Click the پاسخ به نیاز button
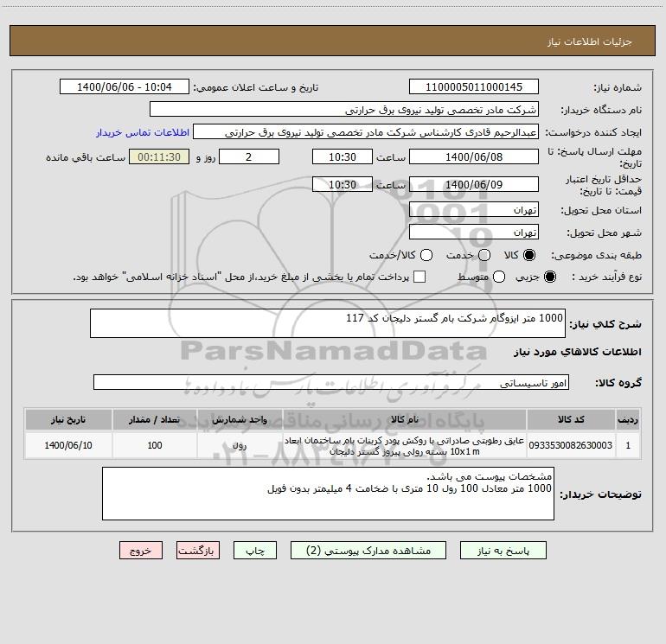 tap(503, 551)
